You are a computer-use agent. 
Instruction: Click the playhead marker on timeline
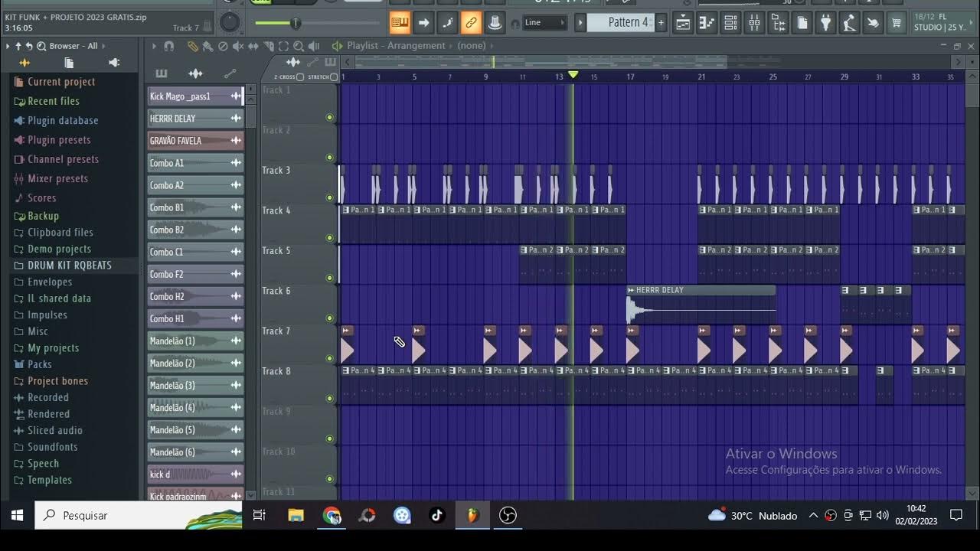point(573,75)
